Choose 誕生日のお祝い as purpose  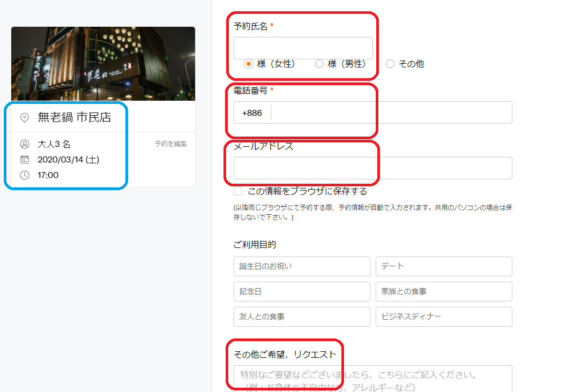click(302, 266)
